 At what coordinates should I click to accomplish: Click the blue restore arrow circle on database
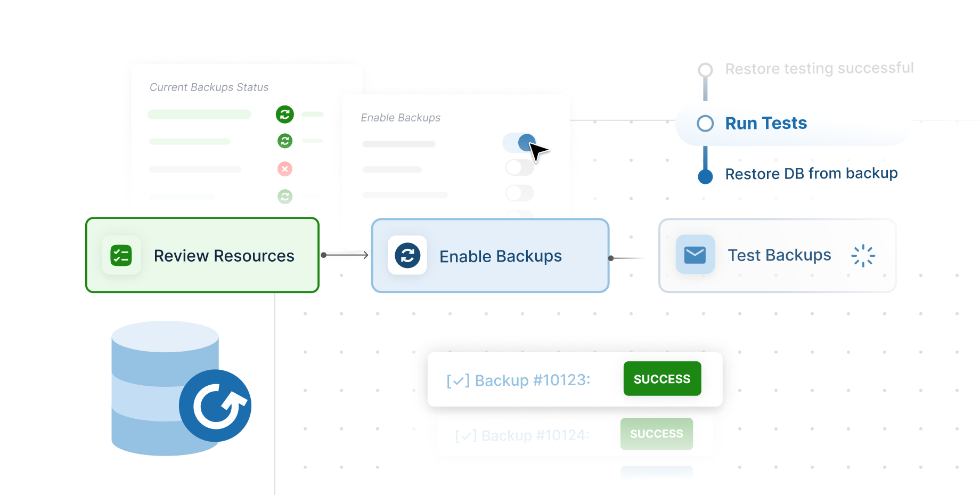click(215, 405)
